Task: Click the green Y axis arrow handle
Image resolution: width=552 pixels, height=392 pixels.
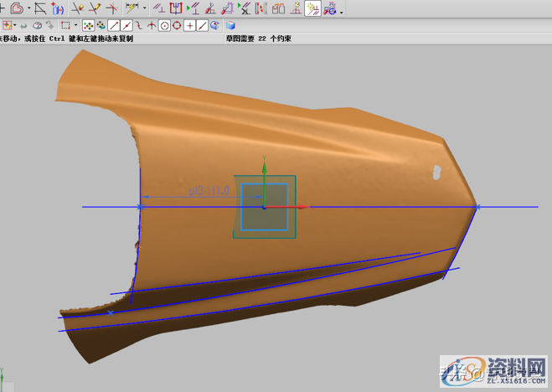Action: click(264, 168)
